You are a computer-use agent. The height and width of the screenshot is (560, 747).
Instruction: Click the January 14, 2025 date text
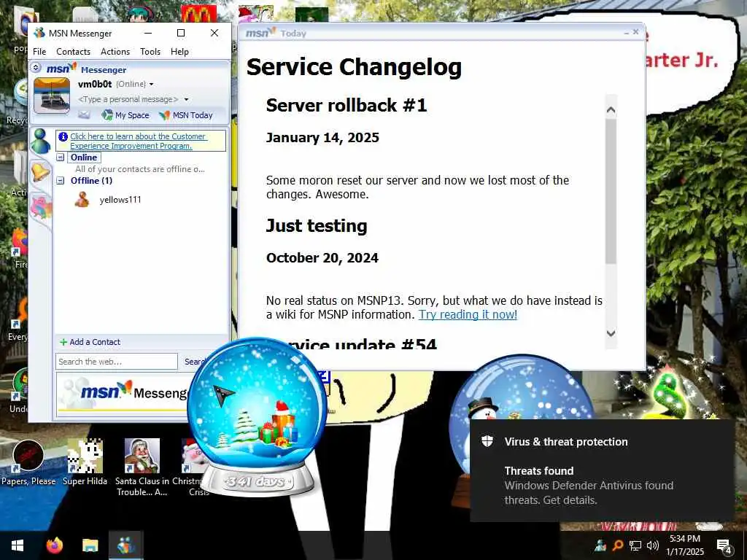[322, 138]
